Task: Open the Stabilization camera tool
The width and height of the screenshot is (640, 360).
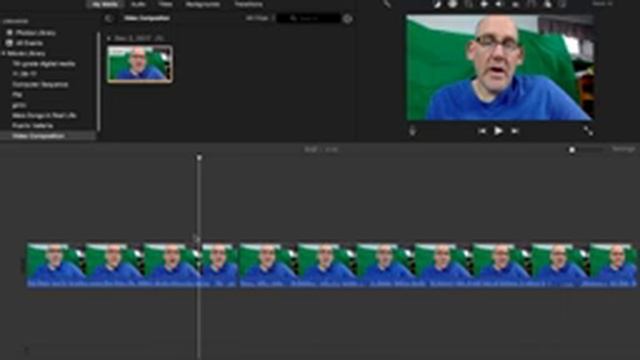Action: point(484,4)
